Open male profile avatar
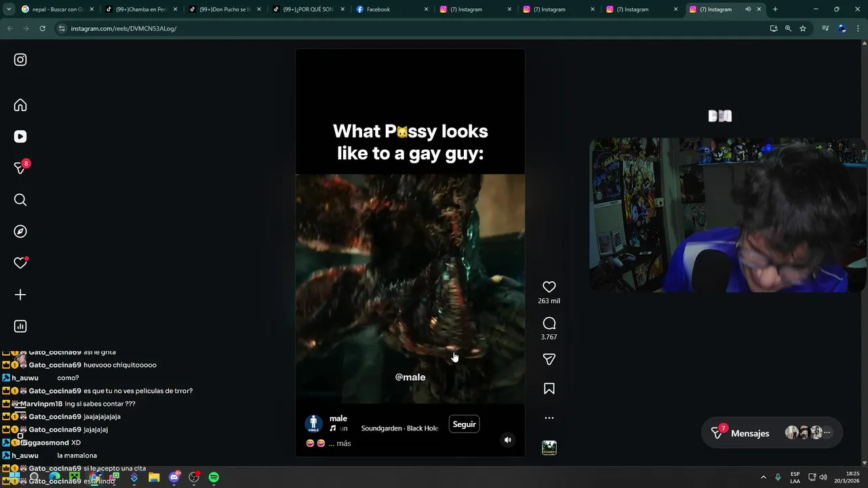Screen dimensions: 868x488 coord(313,424)
